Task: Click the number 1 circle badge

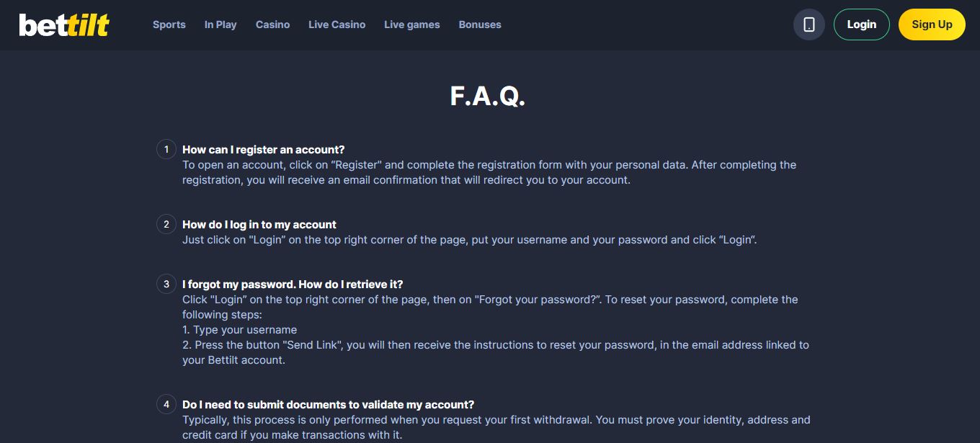Action: point(166,149)
